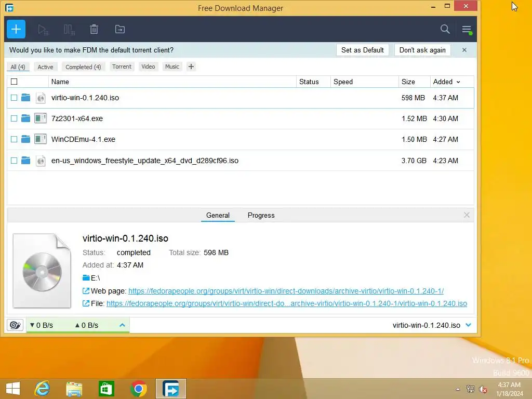Check the virtio-win-0.1.240.iso checkbox
Image resolution: width=532 pixels, height=399 pixels.
(x=14, y=98)
